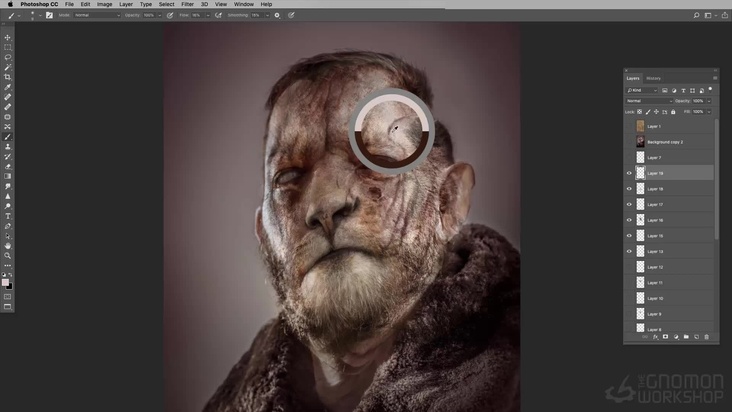Image resolution: width=732 pixels, height=412 pixels.
Task: Select the Magic Wand tool
Action: 7,67
